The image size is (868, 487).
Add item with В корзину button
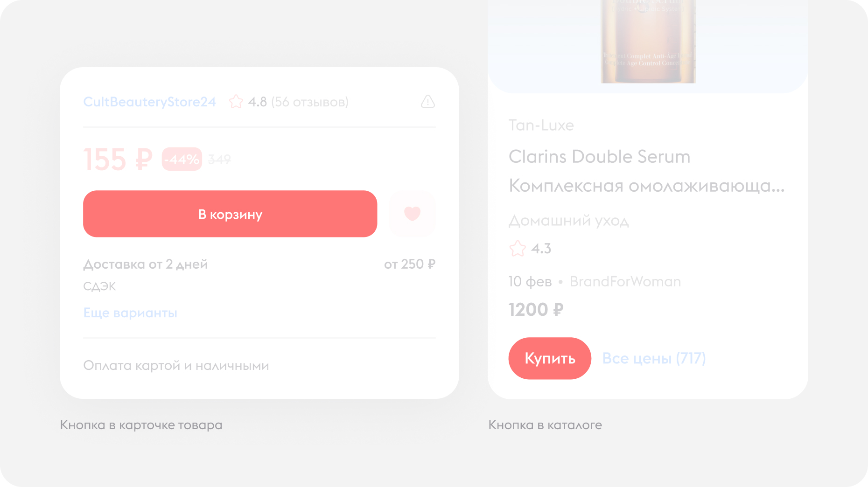click(230, 214)
